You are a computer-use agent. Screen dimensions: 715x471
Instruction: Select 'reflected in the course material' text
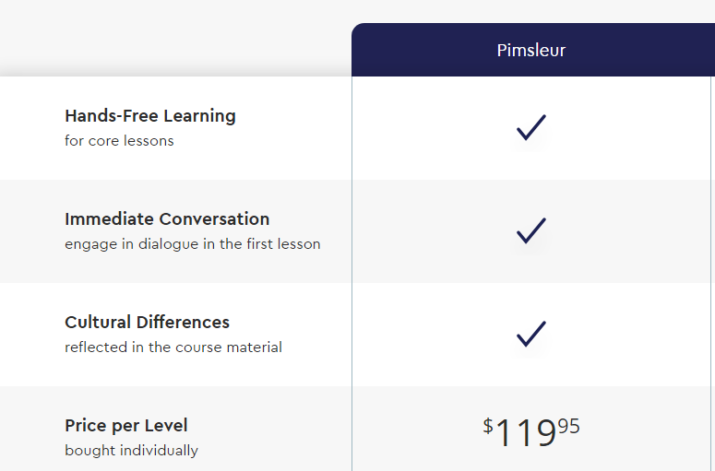[173, 347]
